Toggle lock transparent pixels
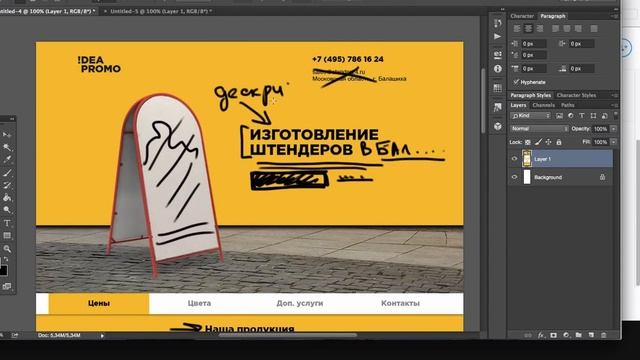Image resolution: width=640 pixels, height=360 pixels. pyautogui.click(x=528, y=142)
